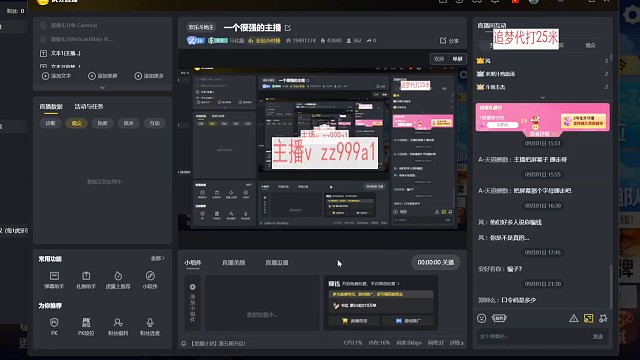Switch to the 直播数据 tab
Screen dimensions: 640x360
[51, 107]
